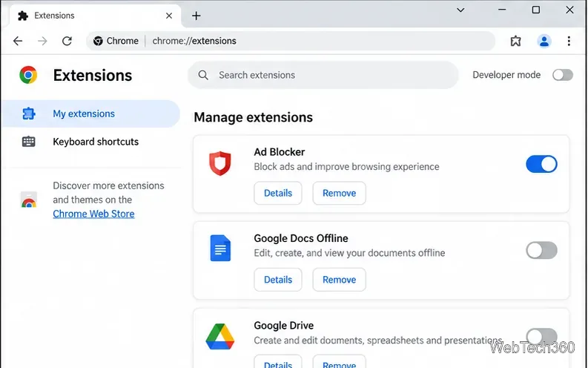Open Chrome's three-dot menu
Screen dimensions: 588x368
pyautogui.click(x=569, y=41)
